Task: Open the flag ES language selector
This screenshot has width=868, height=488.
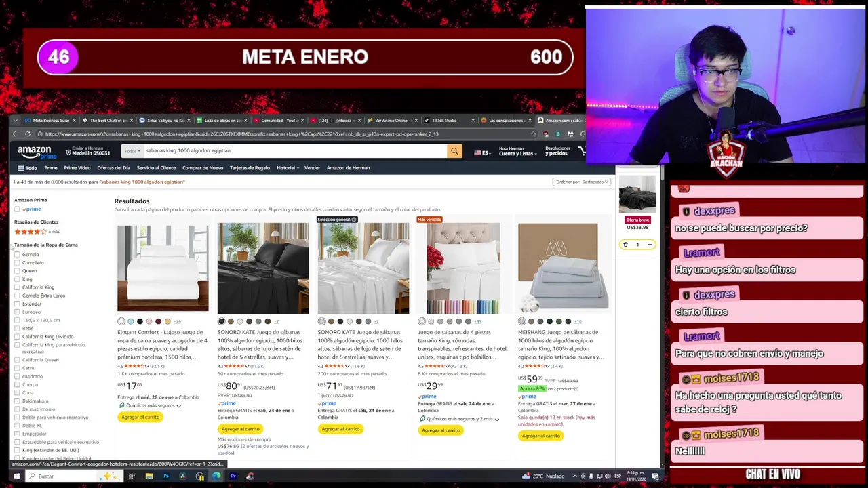Action: point(482,152)
